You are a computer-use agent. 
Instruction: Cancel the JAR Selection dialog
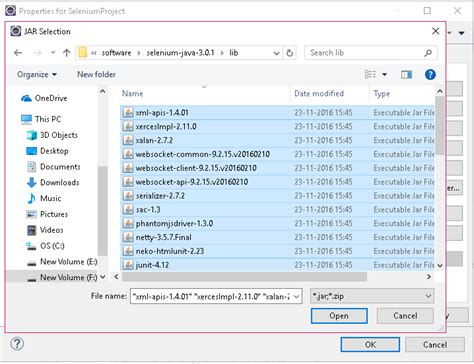(405, 316)
